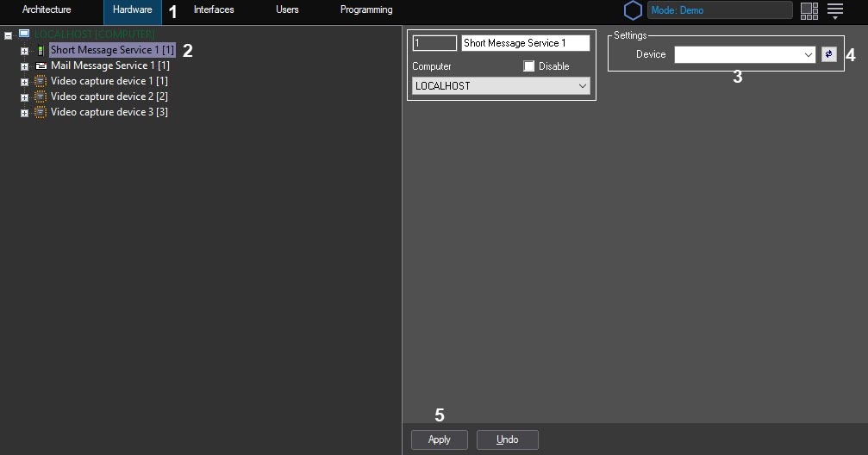Collapse the LOCALHOST computer node

point(9,34)
